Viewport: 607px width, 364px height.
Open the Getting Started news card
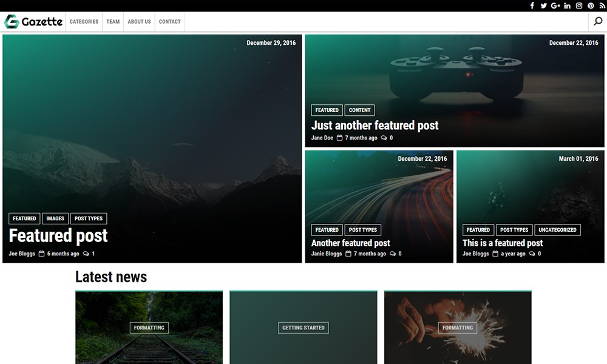click(x=303, y=328)
